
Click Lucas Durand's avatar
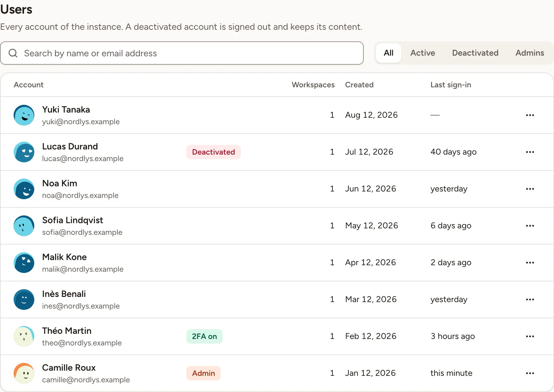(x=24, y=152)
